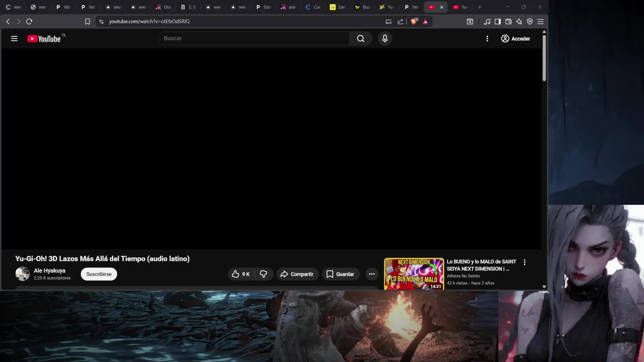The height and width of the screenshot is (362, 644).
Task: Close the active YouTube tab
Action: tap(442, 7)
